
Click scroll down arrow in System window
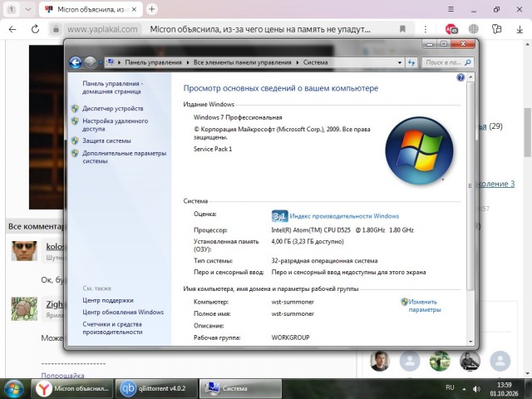470,342
